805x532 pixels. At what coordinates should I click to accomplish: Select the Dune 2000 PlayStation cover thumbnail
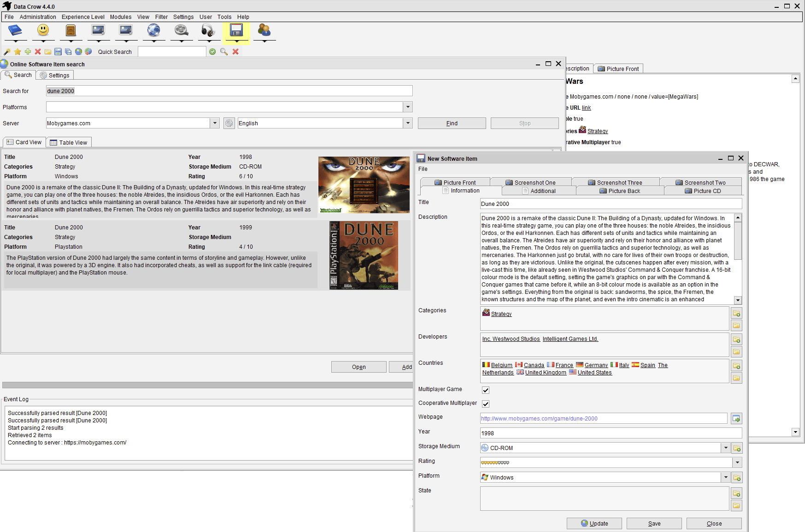pyautogui.click(x=364, y=256)
